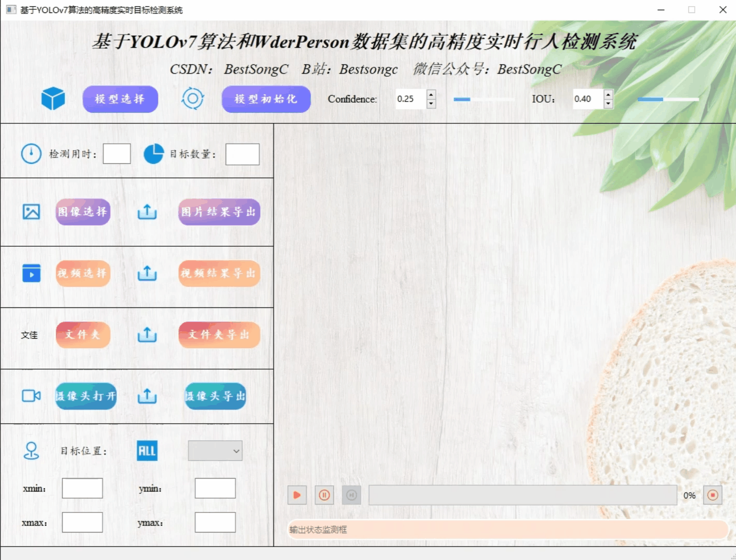Screen dimensions: 736x560
Task: Increase Confidence value with up arrow
Action: pyautogui.click(x=431, y=94)
